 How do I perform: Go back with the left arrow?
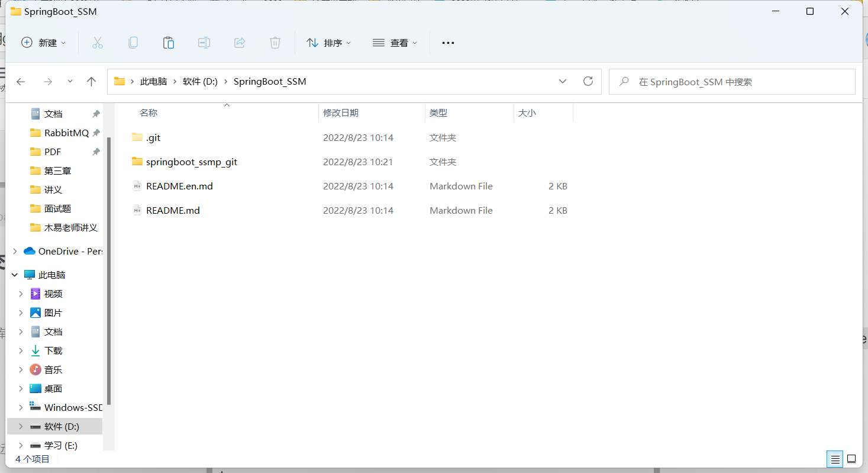21,82
